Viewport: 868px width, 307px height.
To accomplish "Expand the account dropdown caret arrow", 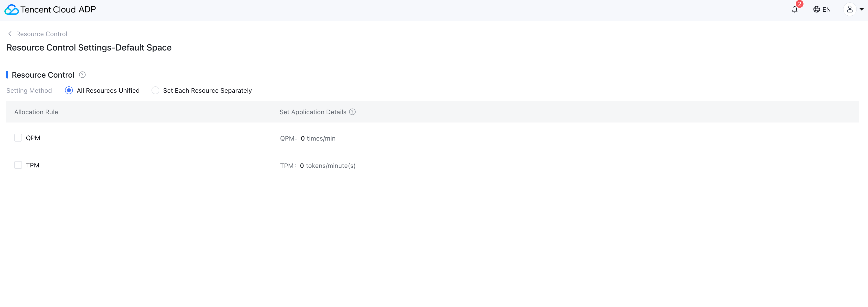I will 861,10.
